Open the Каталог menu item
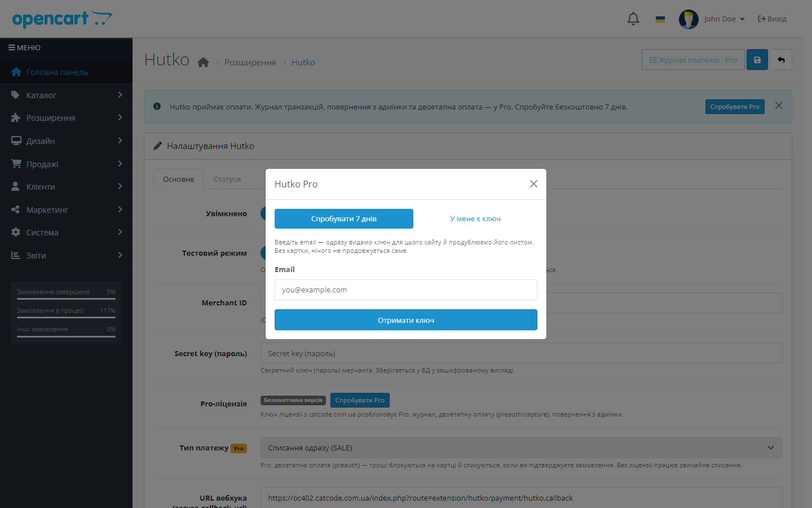The image size is (812, 508). click(x=66, y=95)
